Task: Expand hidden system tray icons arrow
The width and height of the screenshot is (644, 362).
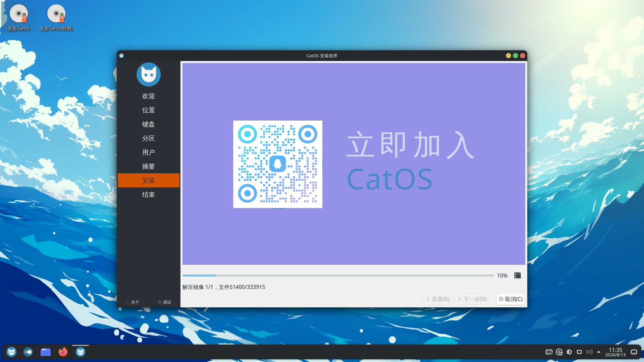Action: click(599, 352)
